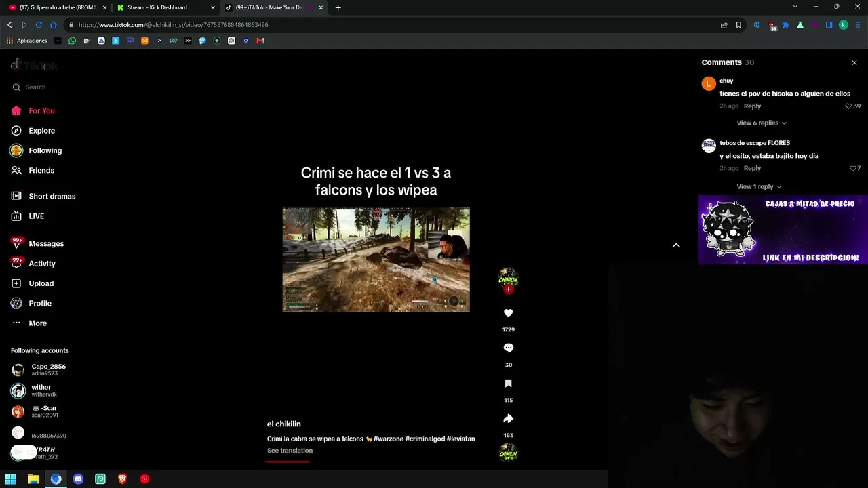
Task: Pause the Crimi 1 vs 3 video
Action: click(376, 260)
